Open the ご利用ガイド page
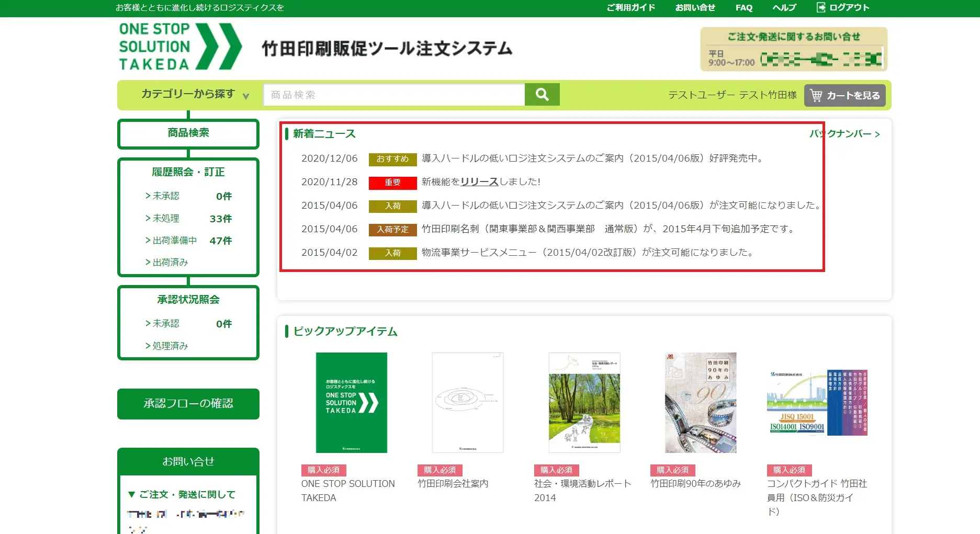980x534 pixels. (x=630, y=7)
